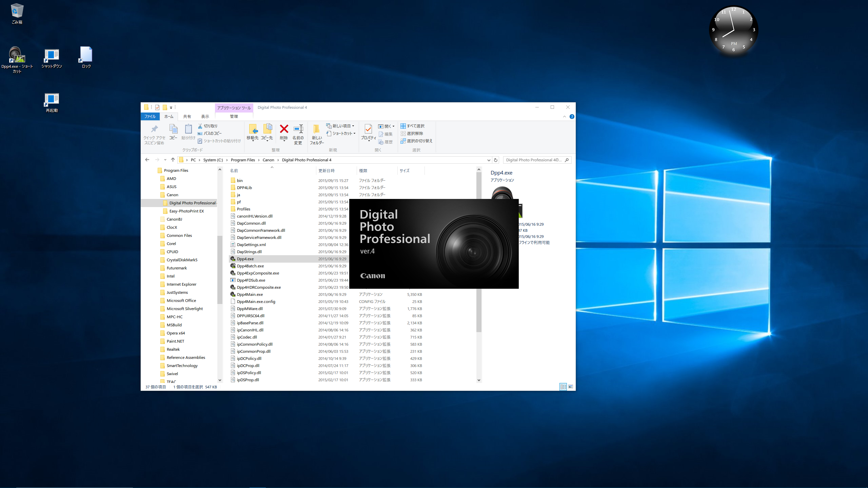Click the Paste ribbon button
Viewport: 868px width, 488px height.
coord(188,132)
